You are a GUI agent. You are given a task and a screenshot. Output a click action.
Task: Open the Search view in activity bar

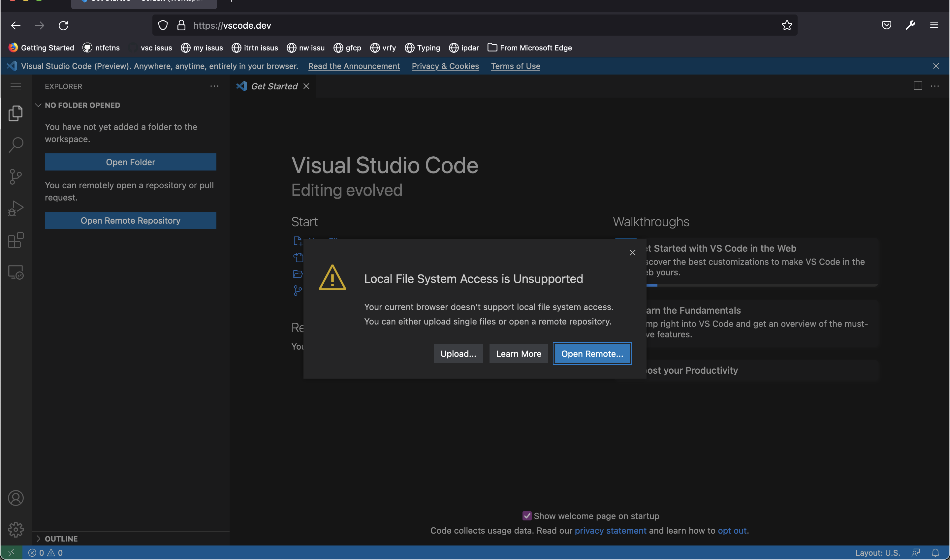click(x=16, y=145)
